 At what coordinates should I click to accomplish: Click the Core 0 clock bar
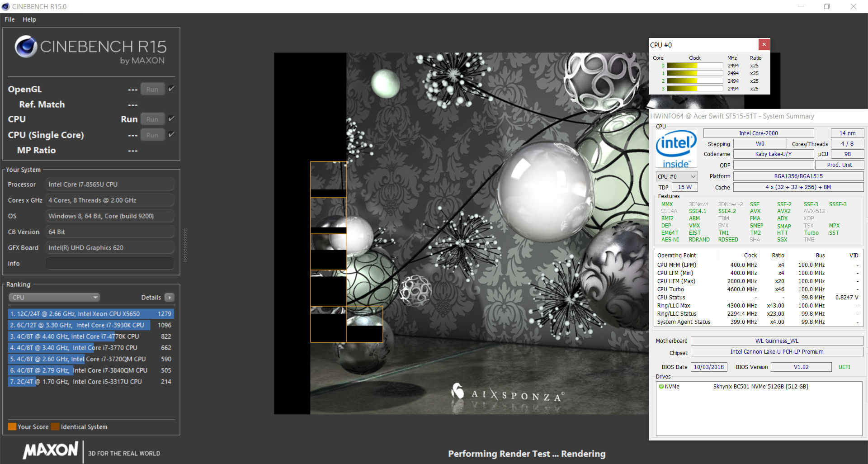(x=695, y=66)
